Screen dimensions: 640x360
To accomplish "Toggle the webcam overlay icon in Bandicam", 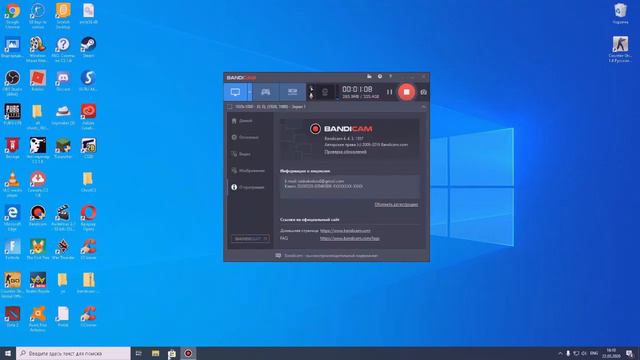I will coord(325,92).
